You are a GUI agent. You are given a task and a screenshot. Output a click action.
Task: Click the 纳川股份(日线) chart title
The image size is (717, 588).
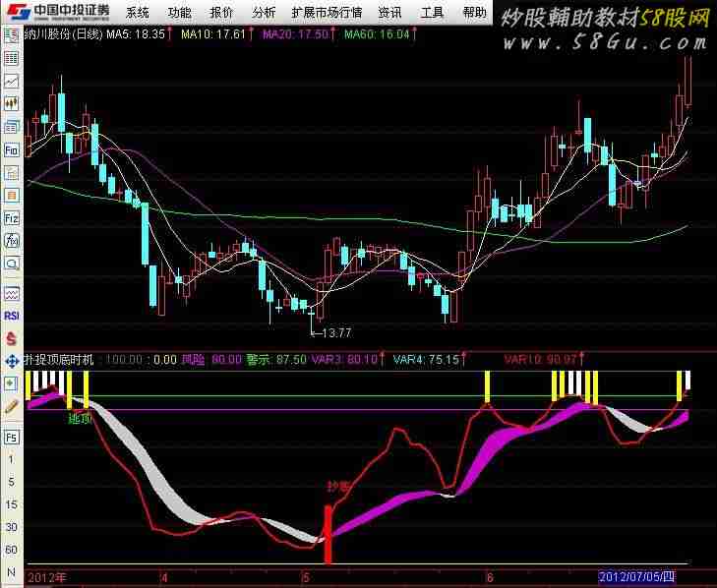coord(64,33)
